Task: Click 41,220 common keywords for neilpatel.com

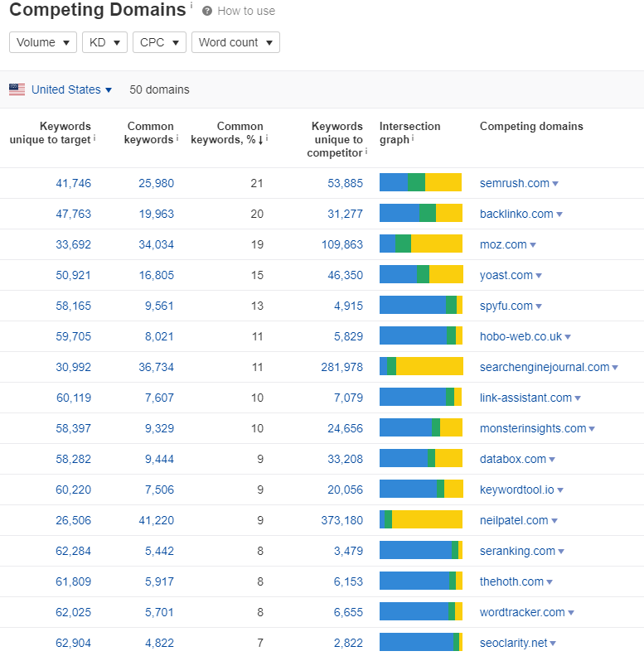Action: [156, 520]
